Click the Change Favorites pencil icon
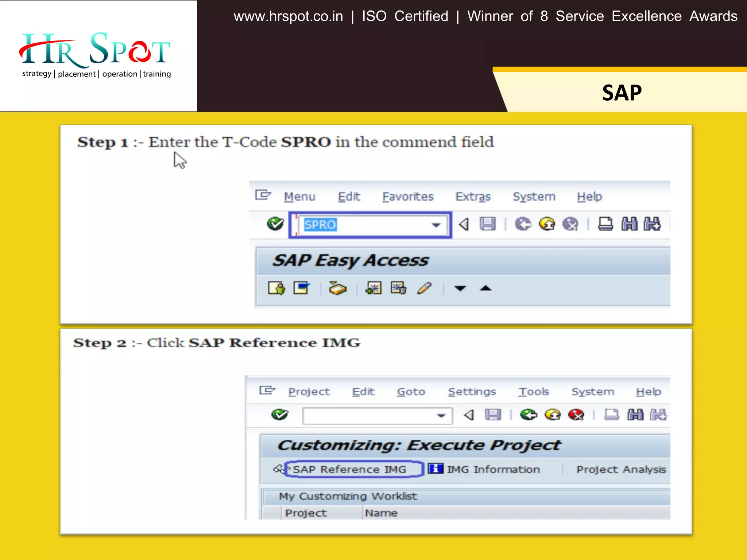This screenshot has width=747, height=560. pos(424,288)
